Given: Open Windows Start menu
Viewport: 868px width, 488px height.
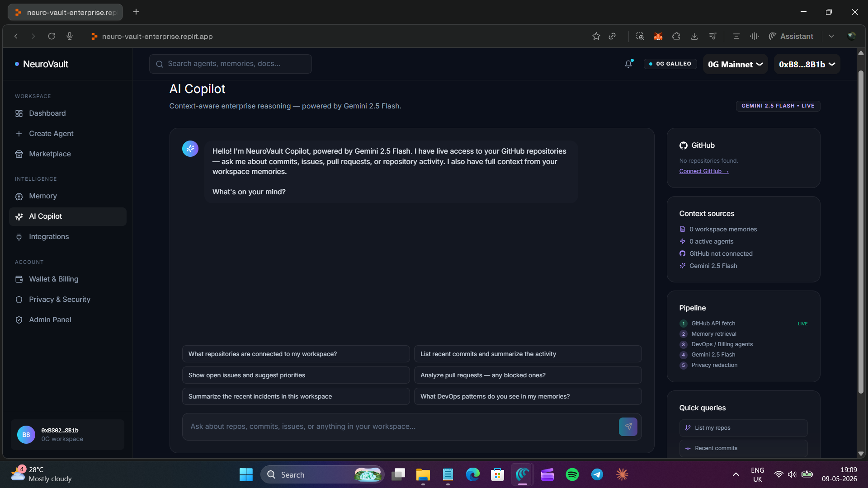Looking at the screenshot, I should [x=246, y=474].
